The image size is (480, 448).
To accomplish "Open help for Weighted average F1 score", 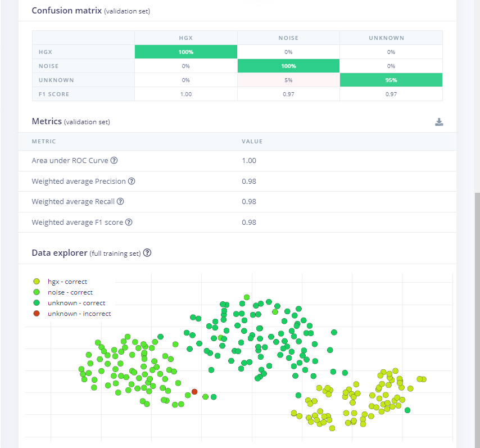I will pos(129,223).
